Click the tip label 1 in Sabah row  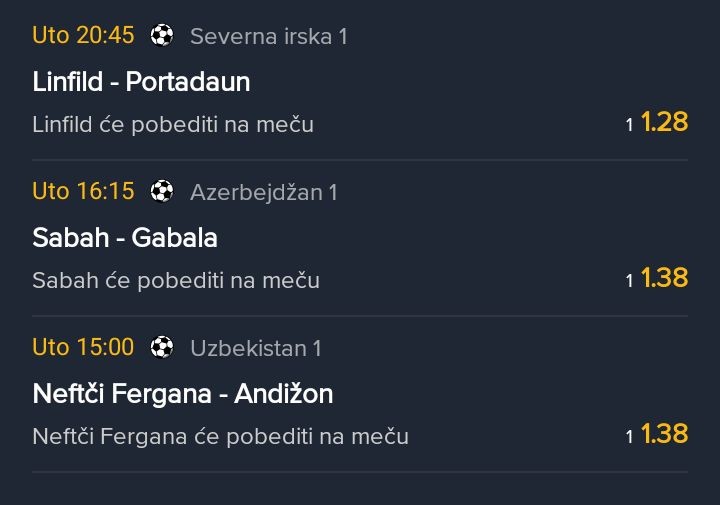tap(630, 282)
